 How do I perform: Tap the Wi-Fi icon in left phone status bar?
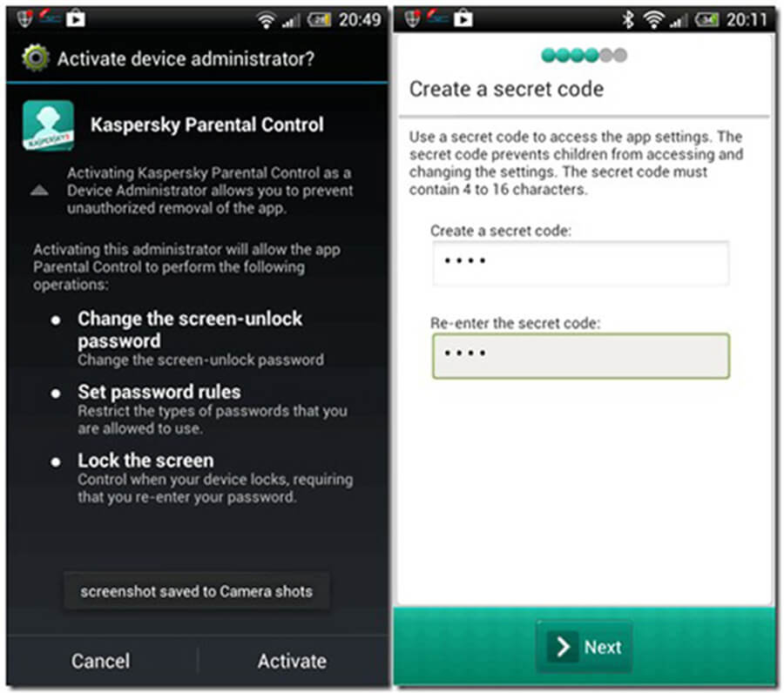coord(266,20)
